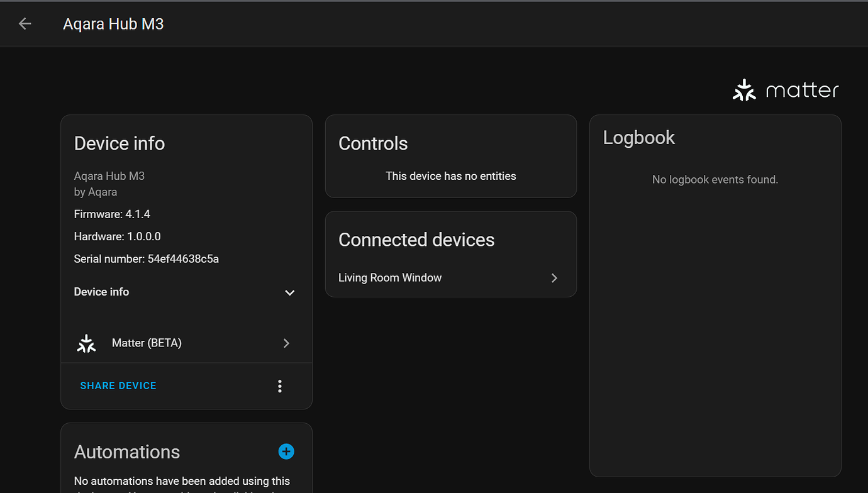This screenshot has height=493, width=868.
Task: Open the three-dot overflow menu beside Share Device
Action: 279,385
